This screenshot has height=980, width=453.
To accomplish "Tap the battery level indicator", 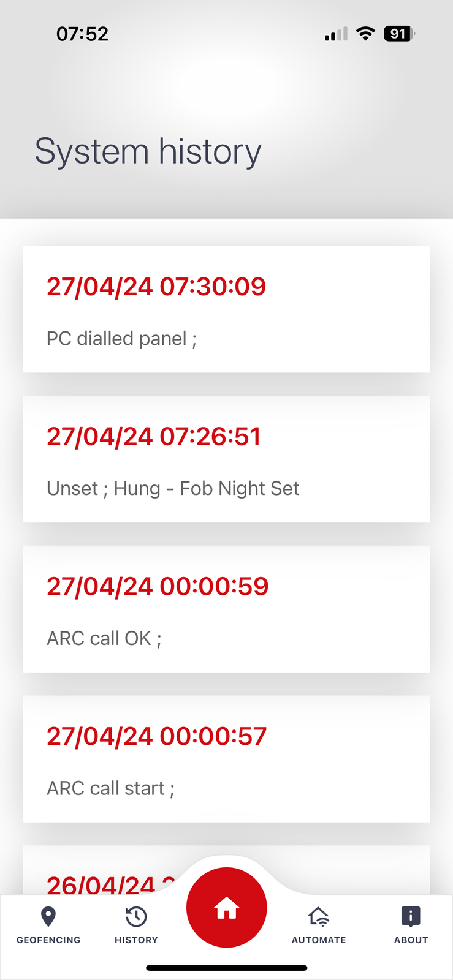I will pos(398,34).
